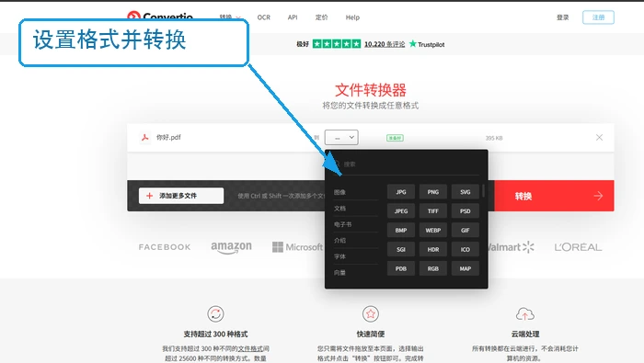The image size is (644, 363).
Task: Click the red 转换 button
Action: click(x=554, y=196)
